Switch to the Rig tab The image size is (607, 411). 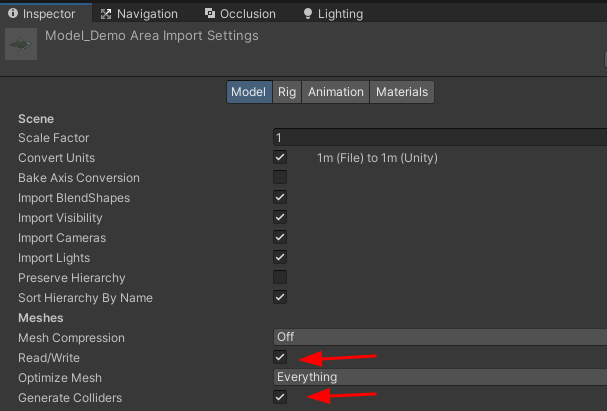click(287, 92)
